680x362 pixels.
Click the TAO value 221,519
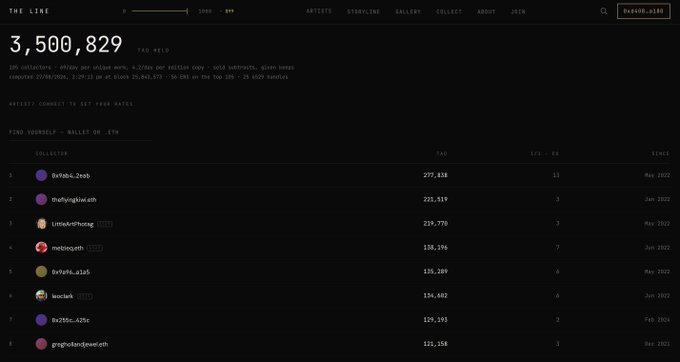click(x=435, y=199)
